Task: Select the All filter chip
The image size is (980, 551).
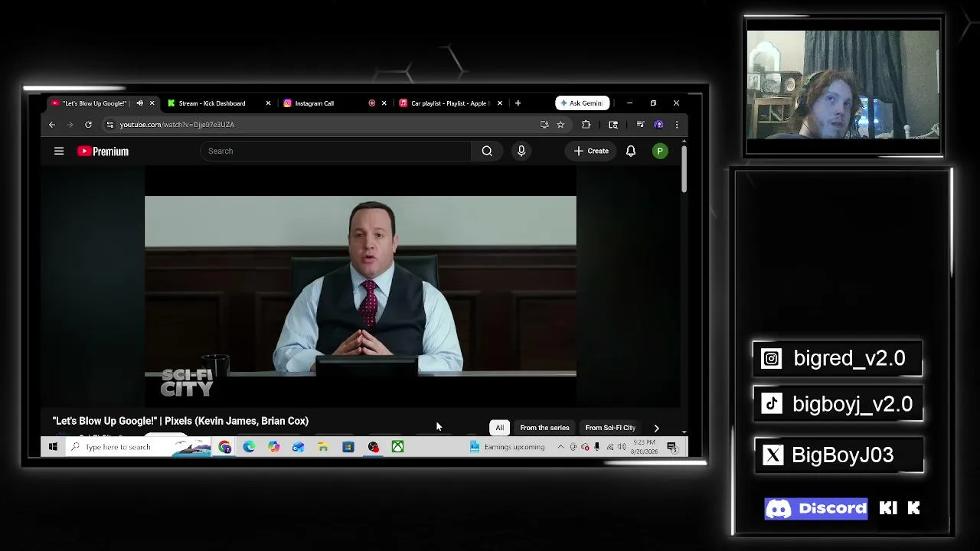Action: tap(499, 428)
